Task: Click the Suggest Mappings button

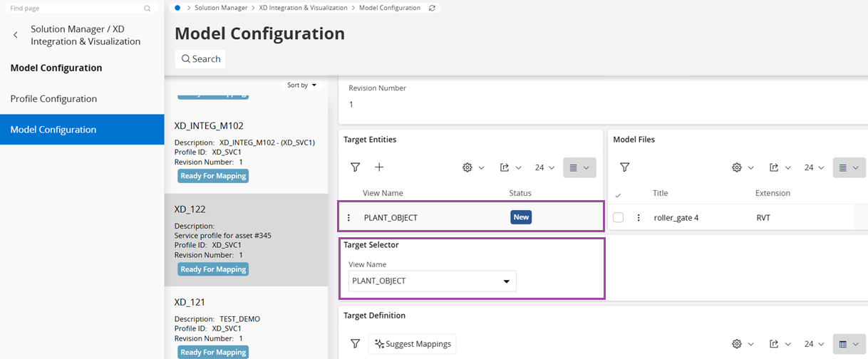Action: 412,344
